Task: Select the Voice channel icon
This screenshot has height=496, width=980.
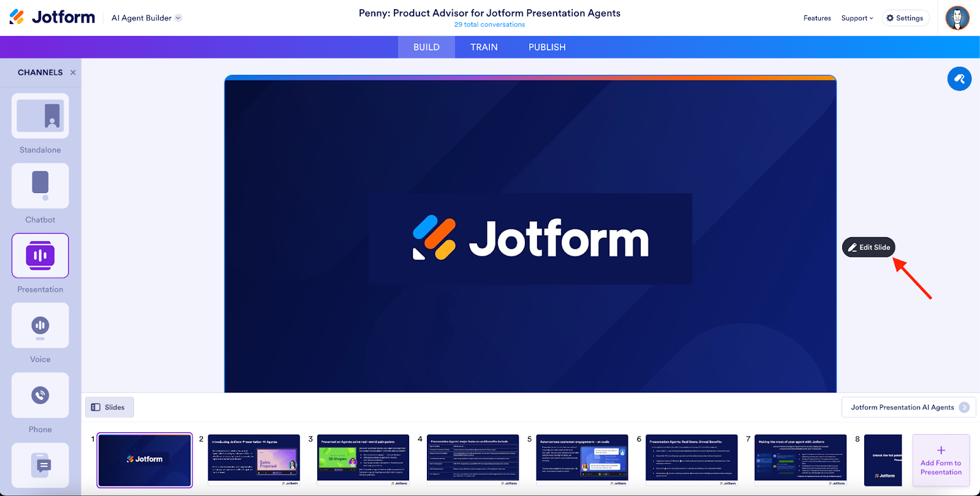Action: 40,326
